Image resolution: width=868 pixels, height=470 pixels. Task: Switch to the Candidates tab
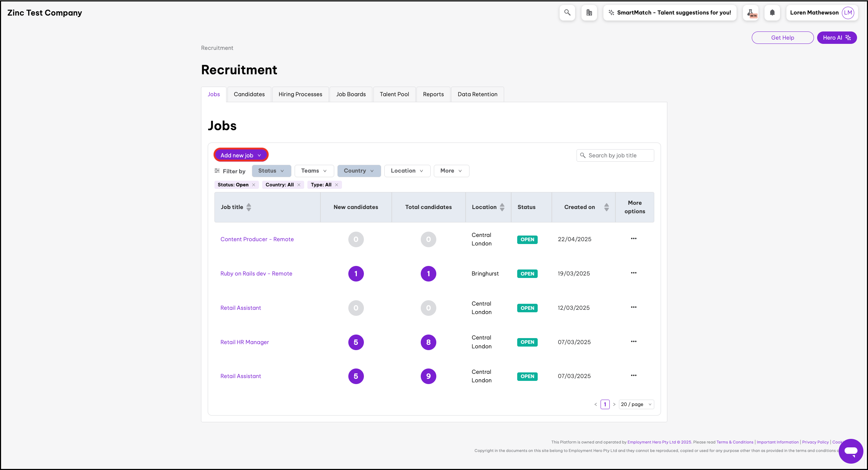coord(249,94)
